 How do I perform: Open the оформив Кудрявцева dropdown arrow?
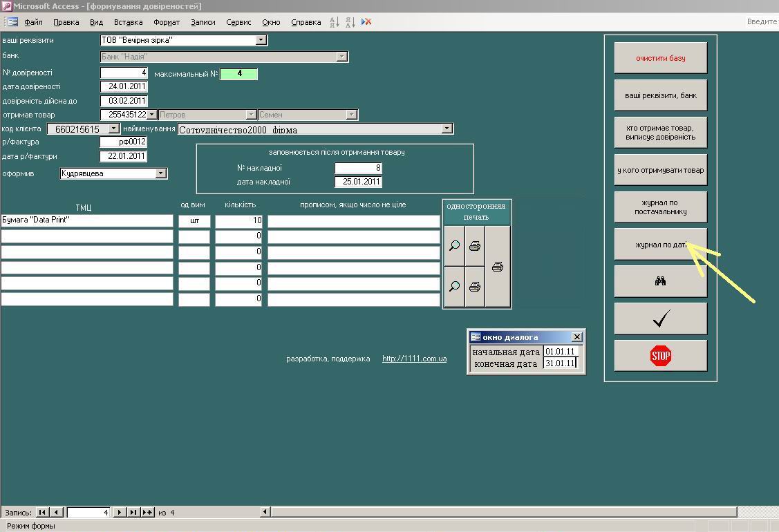click(x=160, y=173)
